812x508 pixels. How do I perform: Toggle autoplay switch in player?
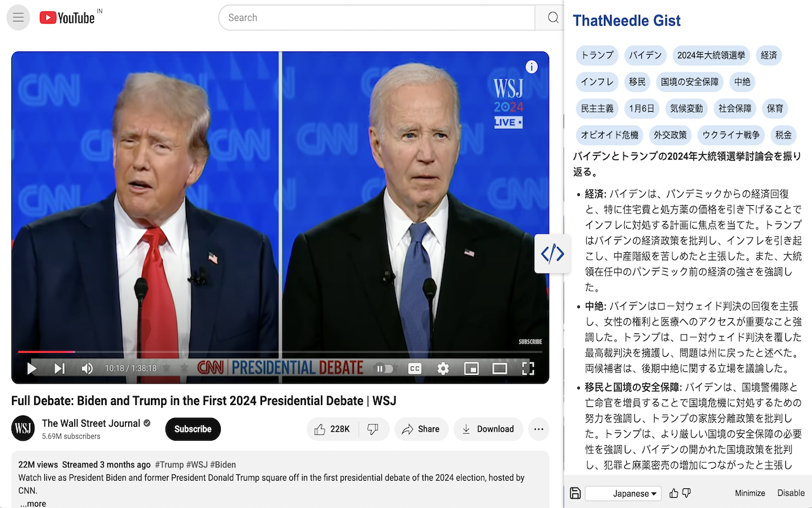[x=384, y=368]
